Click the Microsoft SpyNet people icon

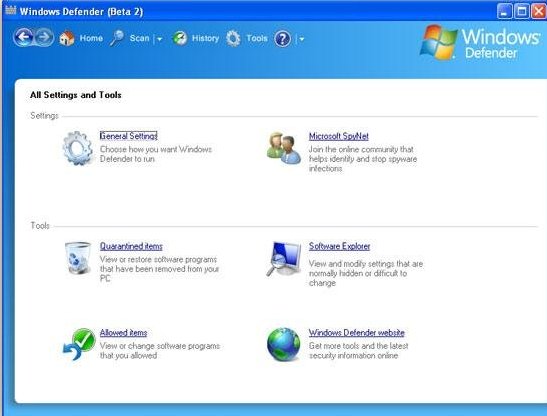point(284,148)
